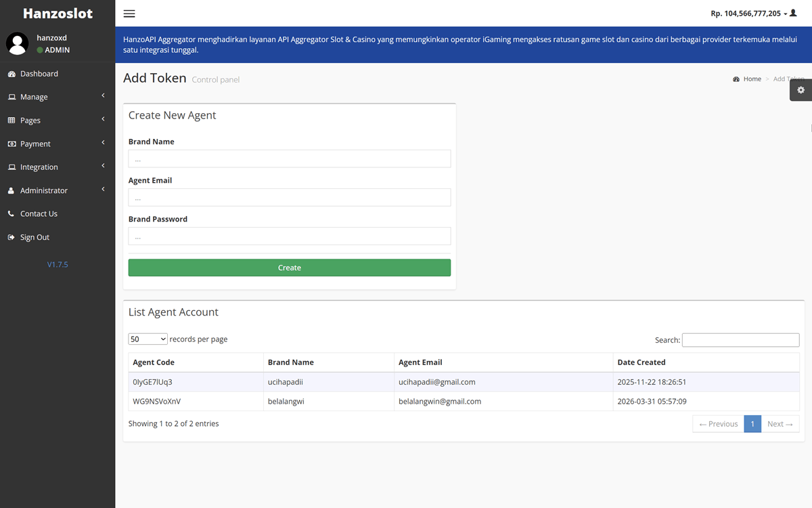Click brand name belalangwi cell
This screenshot has height=508, width=812.
click(x=329, y=402)
